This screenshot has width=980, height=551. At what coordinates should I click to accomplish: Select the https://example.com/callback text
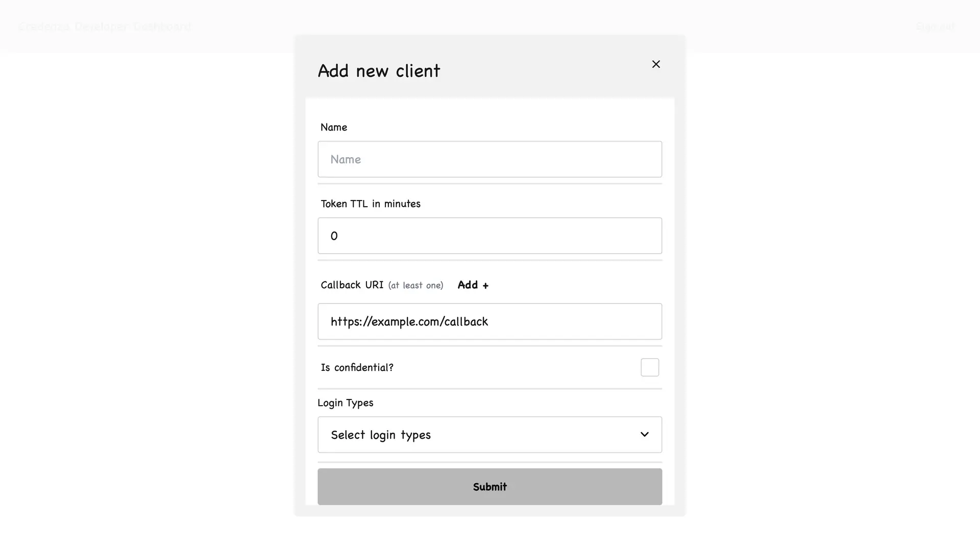tap(409, 321)
